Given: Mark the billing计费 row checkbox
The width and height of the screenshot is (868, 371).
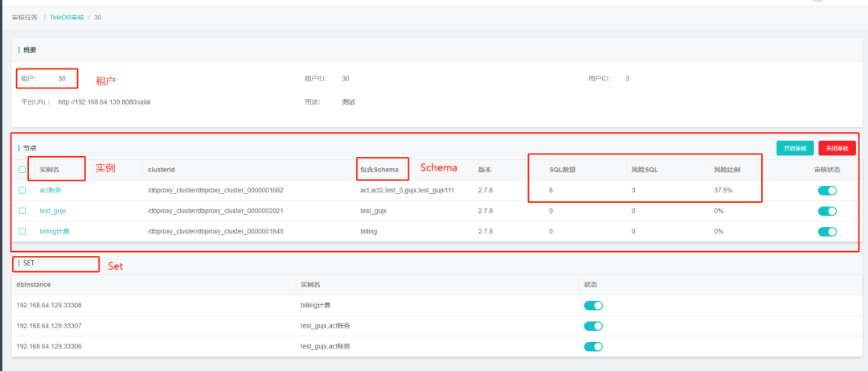Looking at the screenshot, I should click(22, 231).
